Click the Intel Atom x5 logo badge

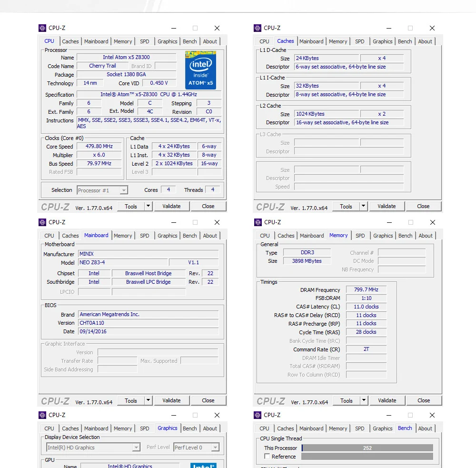tap(201, 70)
